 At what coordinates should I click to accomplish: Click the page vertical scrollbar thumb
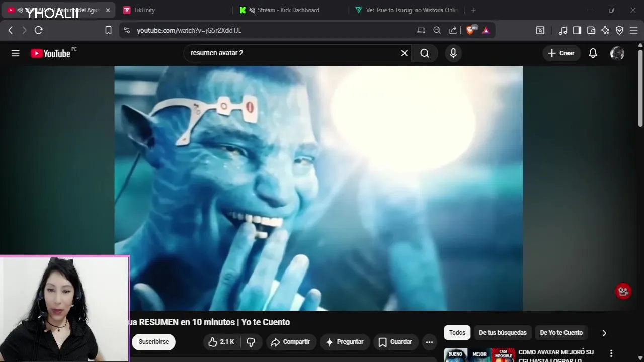[x=640, y=88]
